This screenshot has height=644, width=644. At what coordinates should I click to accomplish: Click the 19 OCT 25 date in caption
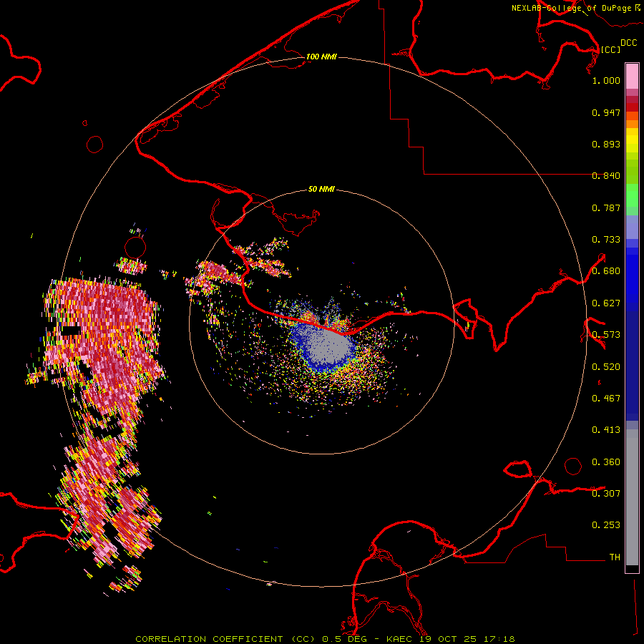click(448, 639)
